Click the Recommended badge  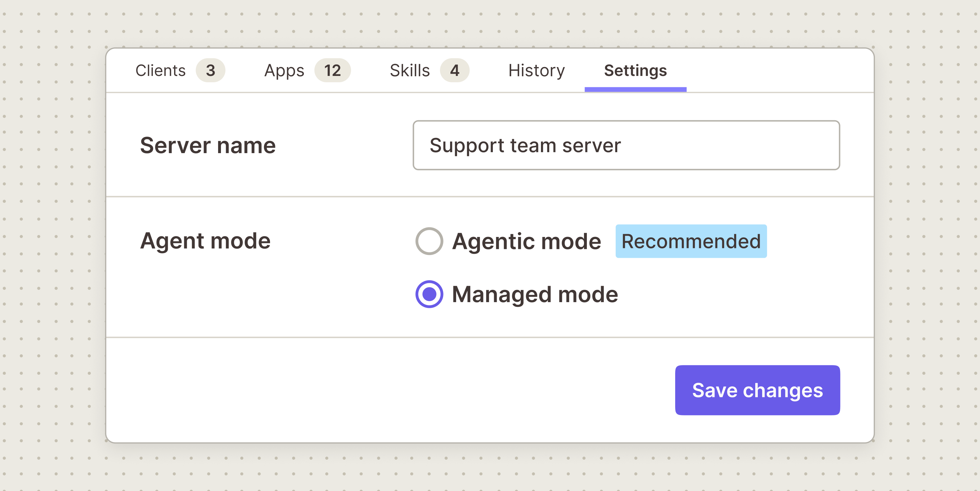(691, 241)
